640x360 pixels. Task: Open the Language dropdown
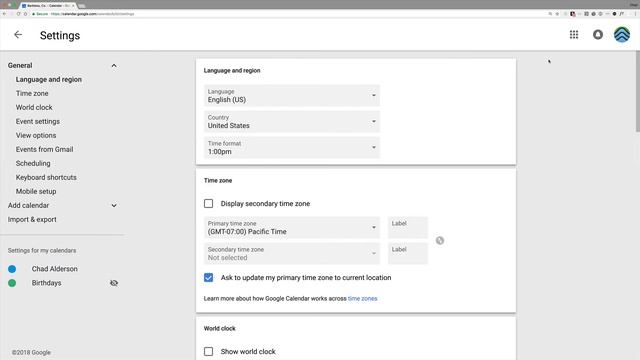292,96
